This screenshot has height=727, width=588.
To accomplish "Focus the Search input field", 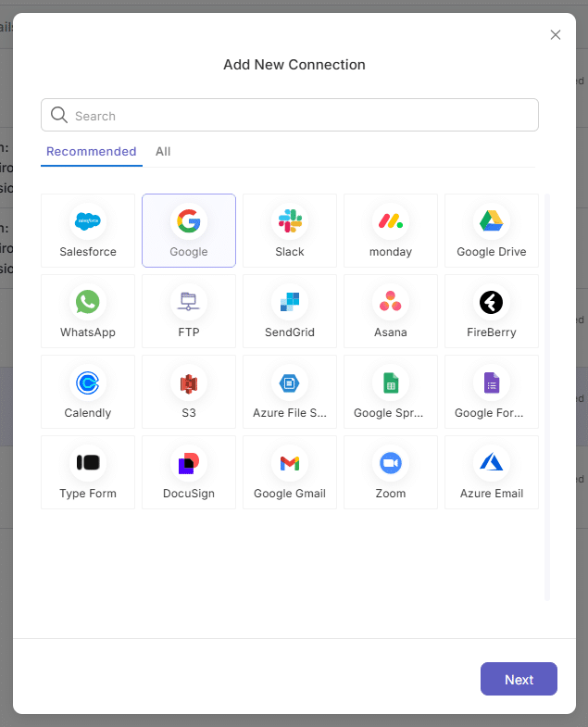I will pyautogui.click(x=290, y=115).
